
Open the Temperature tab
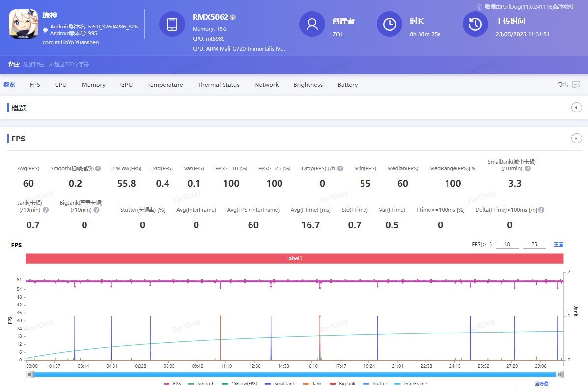[x=165, y=85]
